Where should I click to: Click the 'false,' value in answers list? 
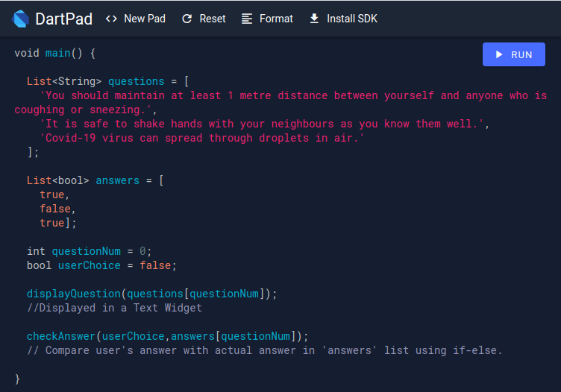tap(57, 209)
